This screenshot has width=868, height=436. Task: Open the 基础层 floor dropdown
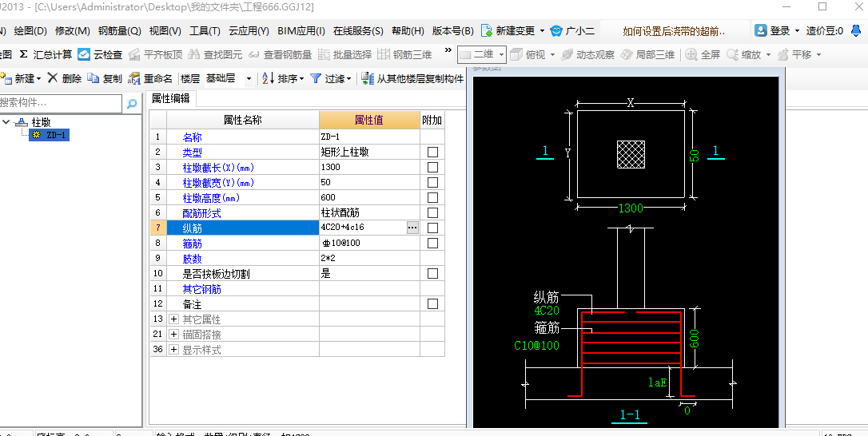coord(249,78)
